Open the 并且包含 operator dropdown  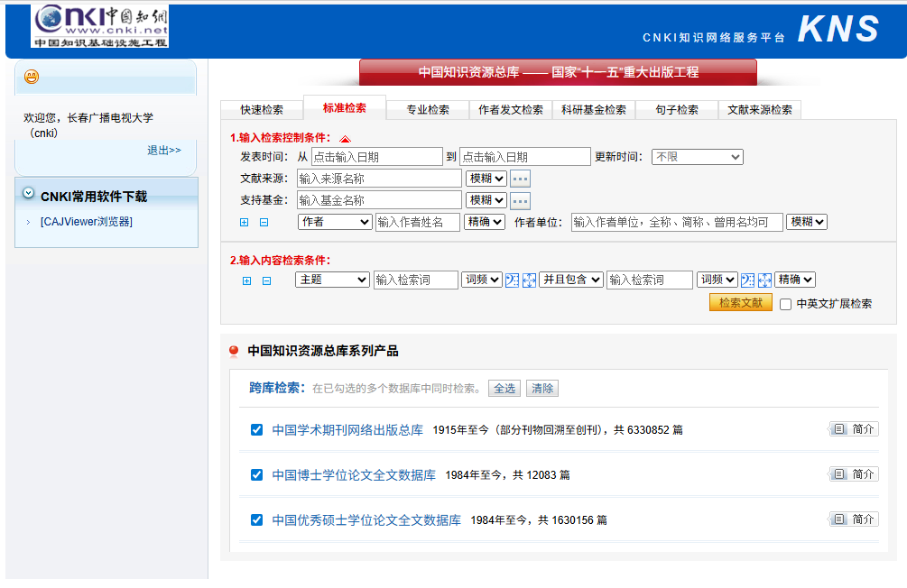(571, 280)
